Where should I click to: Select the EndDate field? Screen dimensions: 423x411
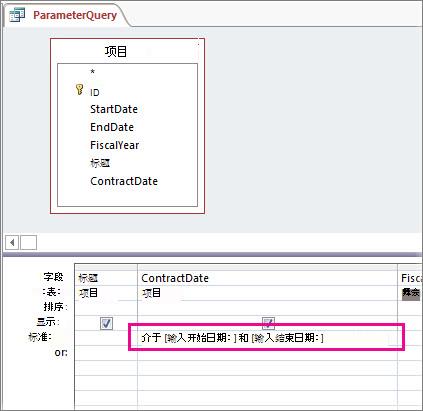112,127
